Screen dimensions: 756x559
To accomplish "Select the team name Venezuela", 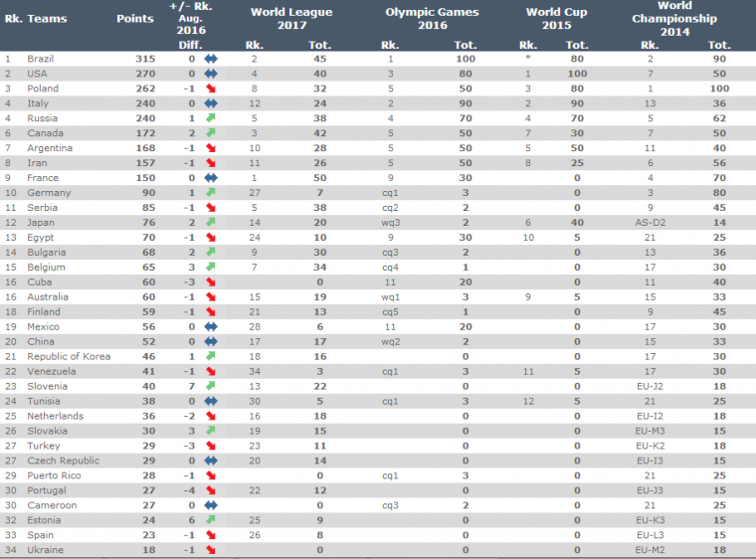I will (52, 371).
